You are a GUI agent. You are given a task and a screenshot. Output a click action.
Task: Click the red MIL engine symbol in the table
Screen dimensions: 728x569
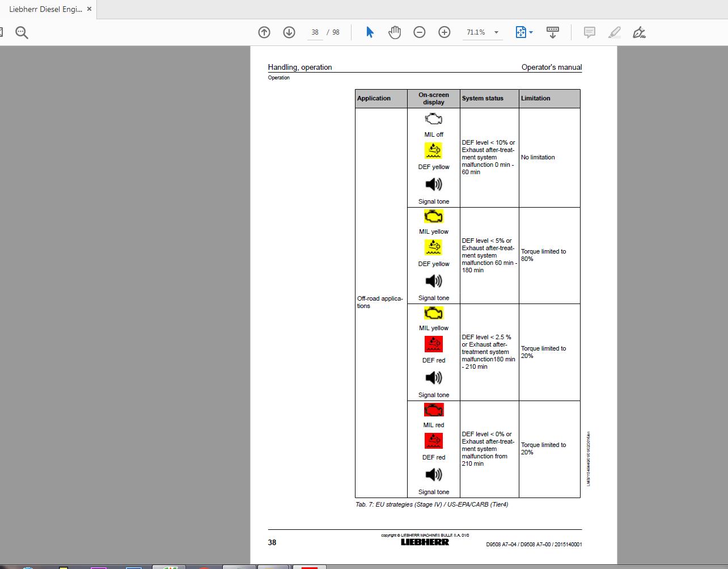pyautogui.click(x=433, y=409)
